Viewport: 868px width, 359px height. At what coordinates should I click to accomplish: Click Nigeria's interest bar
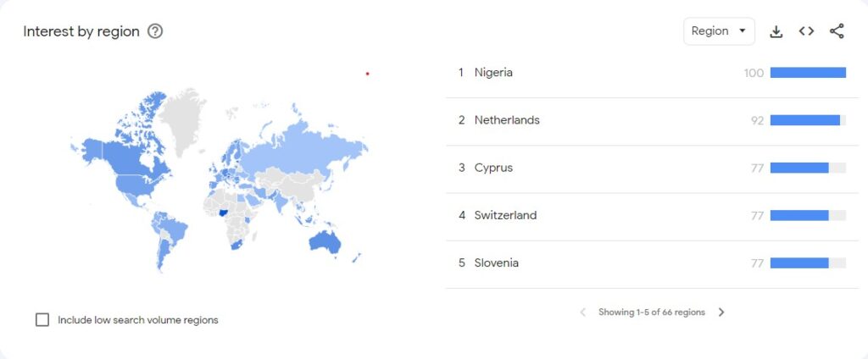808,73
